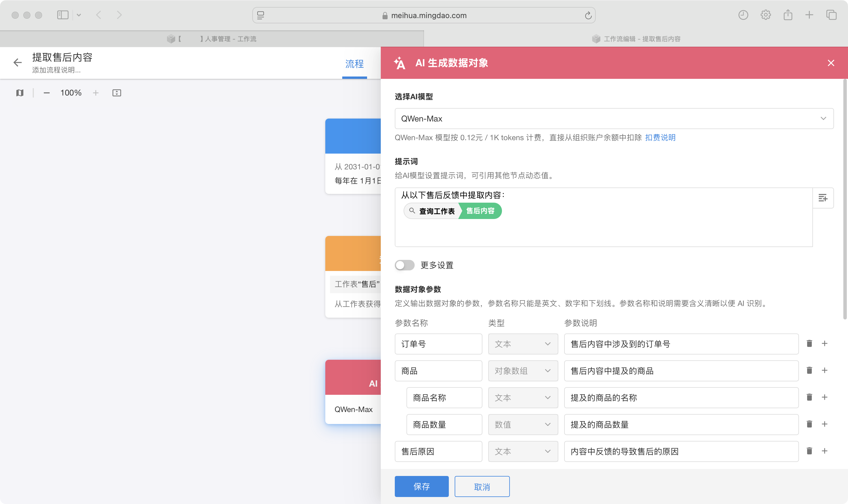The height and width of the screenshot is (504, 848).
Task: Switch to the 流程 tab
Action: tap(354, 64)
